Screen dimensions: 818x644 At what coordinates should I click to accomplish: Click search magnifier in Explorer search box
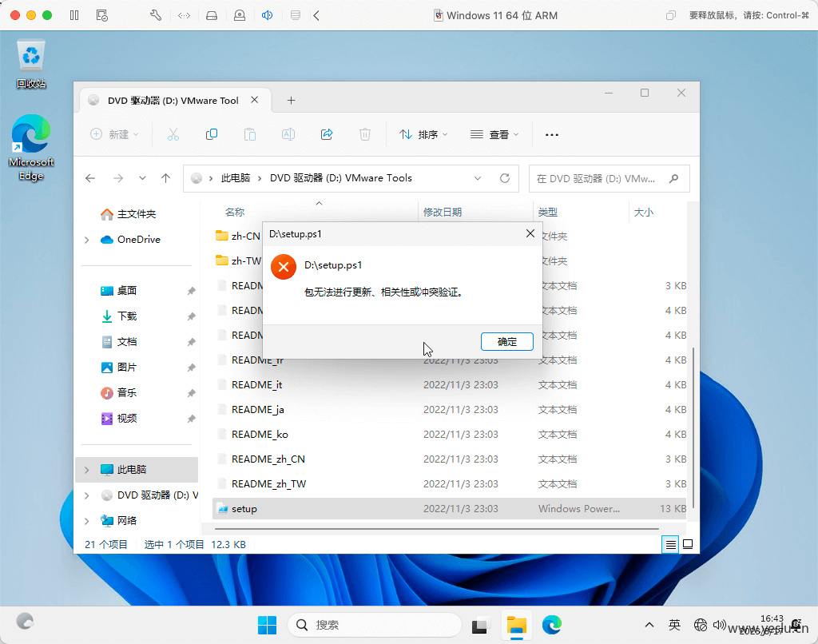[673, 178]
